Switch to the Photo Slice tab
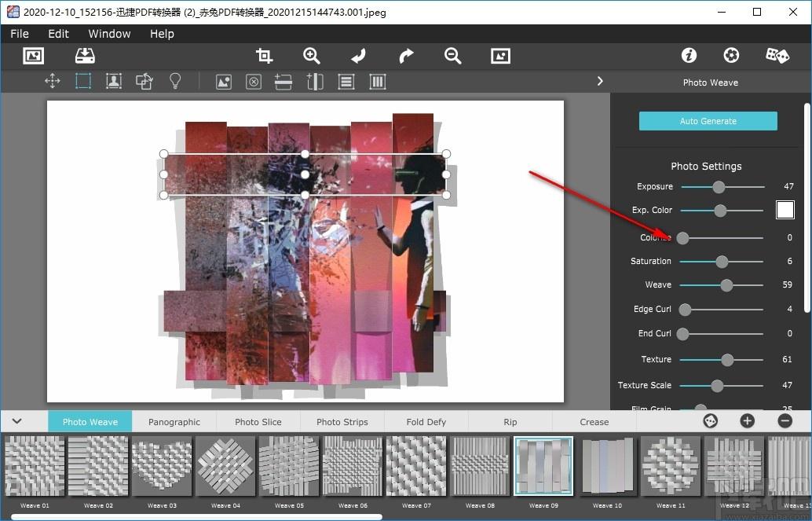Screen dimensions: 812x521 point(258,421)
